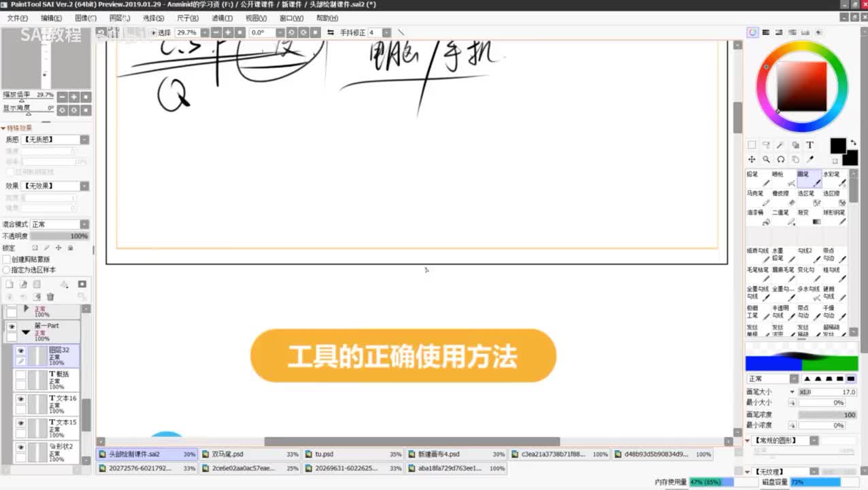The width and height of the screenshot is (868, 490).
Task: Click the new layer icon
Action: (x=10, y=284)
